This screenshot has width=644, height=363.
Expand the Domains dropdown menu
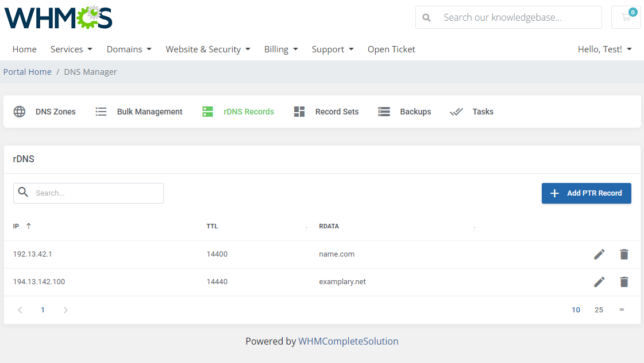point(129,49)
